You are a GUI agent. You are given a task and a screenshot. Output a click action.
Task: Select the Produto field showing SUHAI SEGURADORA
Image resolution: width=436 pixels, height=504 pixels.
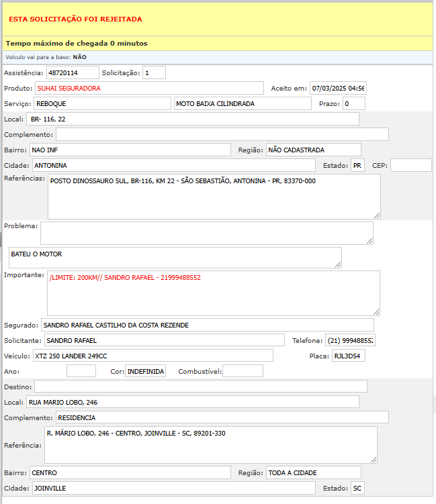coord(149,88)
